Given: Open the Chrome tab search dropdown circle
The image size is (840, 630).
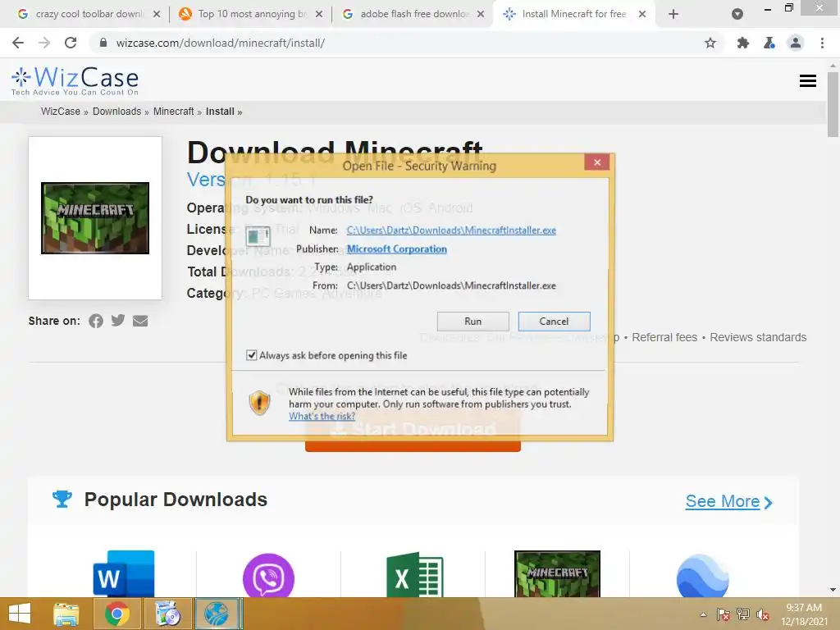Looking at the screenshot, I should tap(737, 14).
